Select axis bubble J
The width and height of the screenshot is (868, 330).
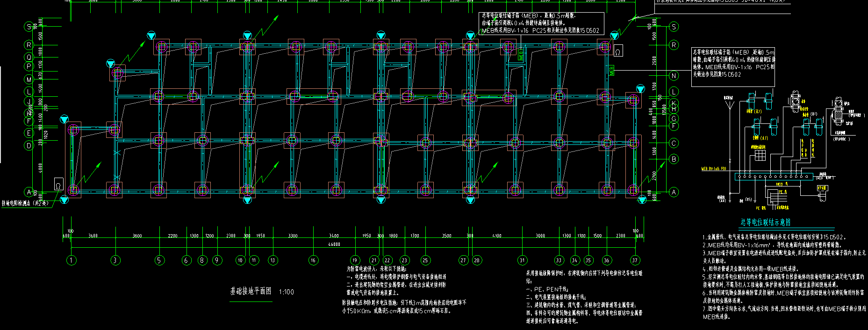pos(29,101)
